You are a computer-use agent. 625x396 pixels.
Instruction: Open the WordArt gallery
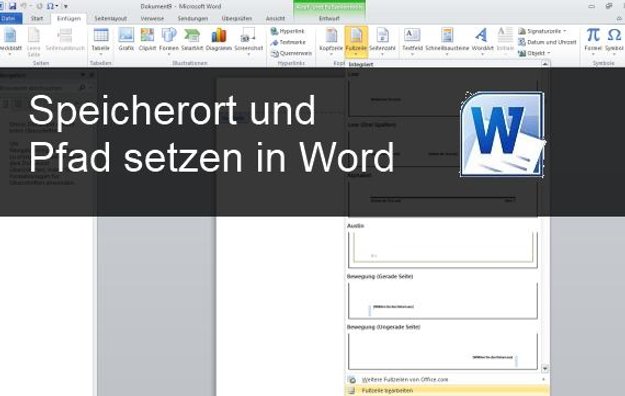tap(482, 42)
